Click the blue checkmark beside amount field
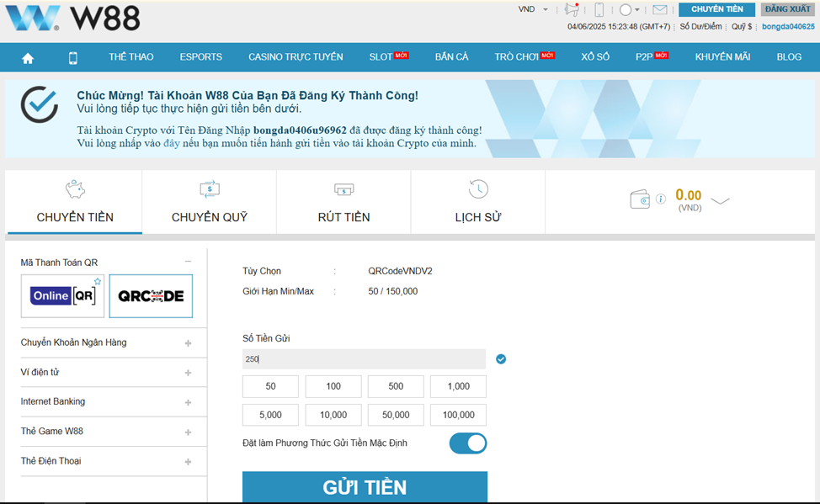 coord(501,359)
